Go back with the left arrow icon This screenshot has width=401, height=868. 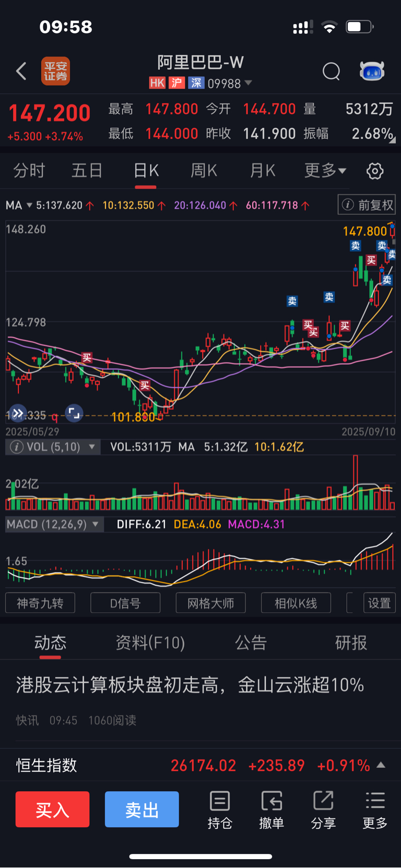[x=21, y=71]
